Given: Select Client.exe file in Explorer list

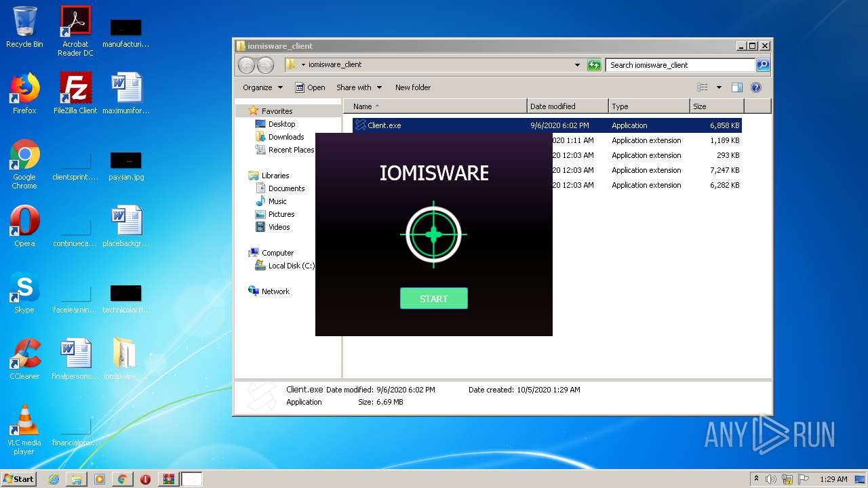Looking at the screenshot, I should 384,125.
